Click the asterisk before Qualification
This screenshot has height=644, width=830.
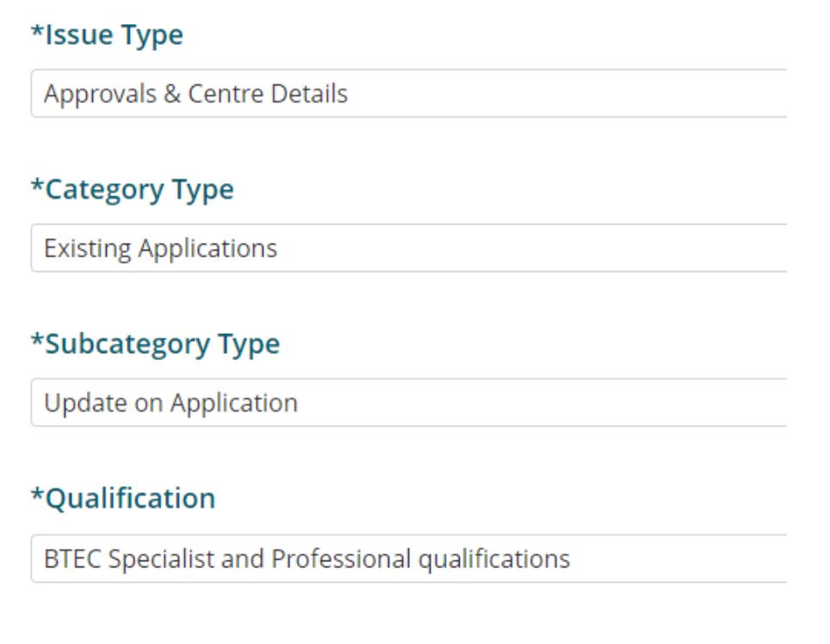coord(35,497)
